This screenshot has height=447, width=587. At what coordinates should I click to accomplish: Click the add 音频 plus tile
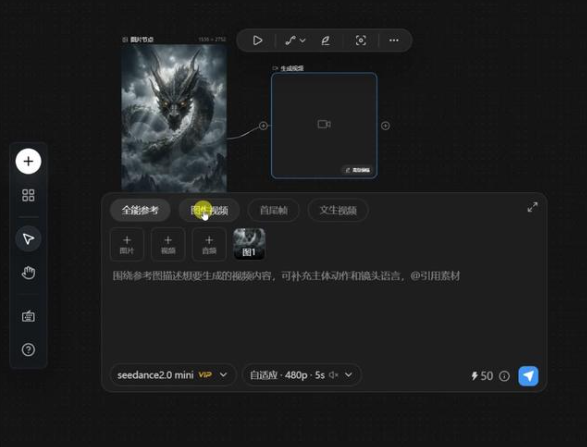tap(209, 244)
